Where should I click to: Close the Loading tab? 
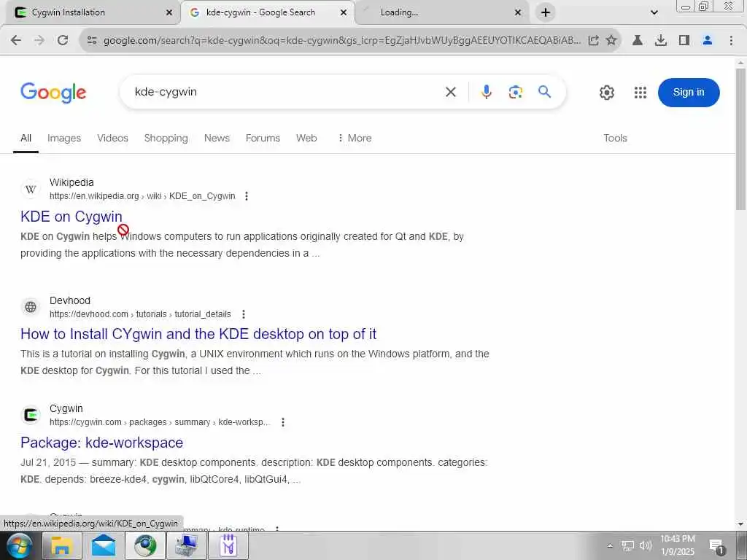[518, 13]
